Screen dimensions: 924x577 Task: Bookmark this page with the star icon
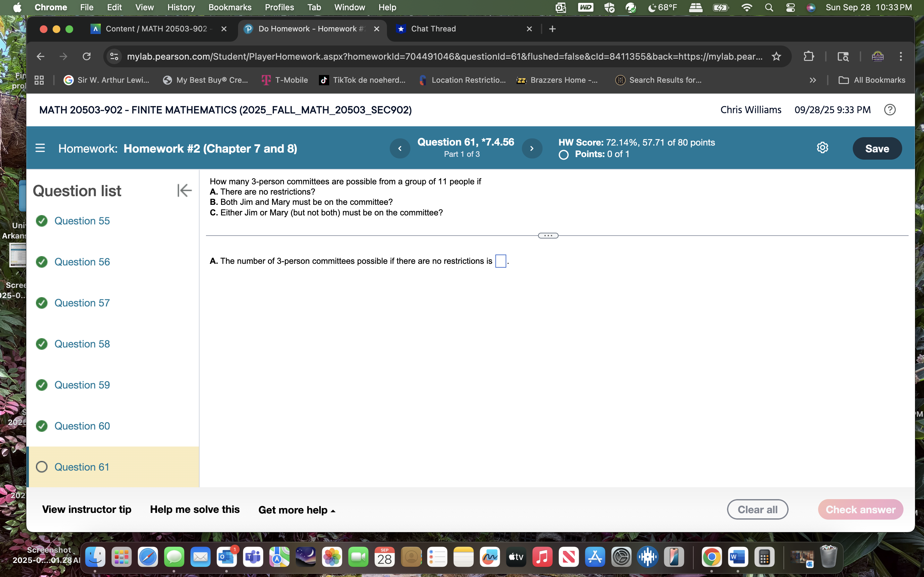point(777,56)
